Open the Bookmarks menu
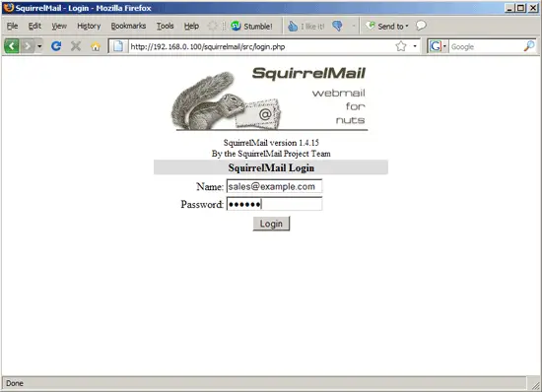The width and height of the screenshot is (542, 392). pos(128,26)
